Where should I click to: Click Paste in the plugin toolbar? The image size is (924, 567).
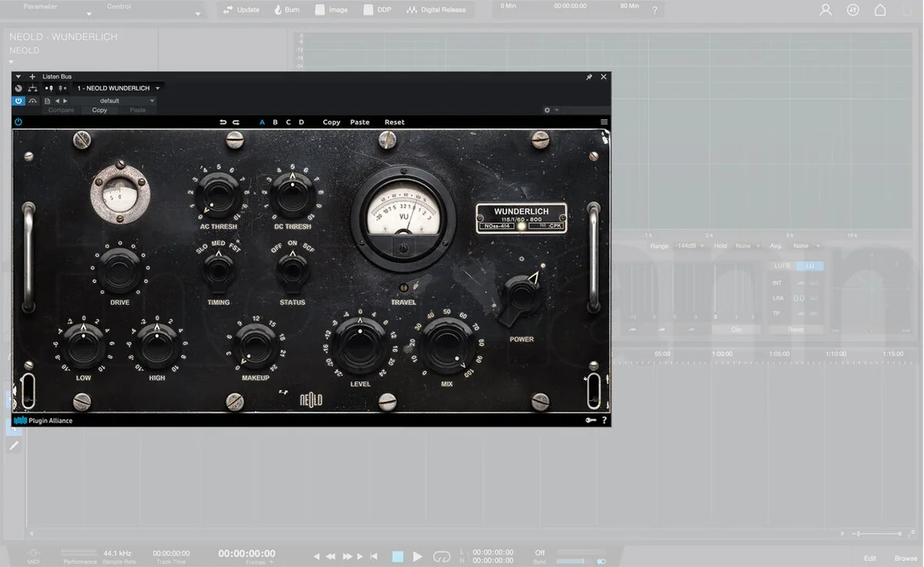pos(359,122)
